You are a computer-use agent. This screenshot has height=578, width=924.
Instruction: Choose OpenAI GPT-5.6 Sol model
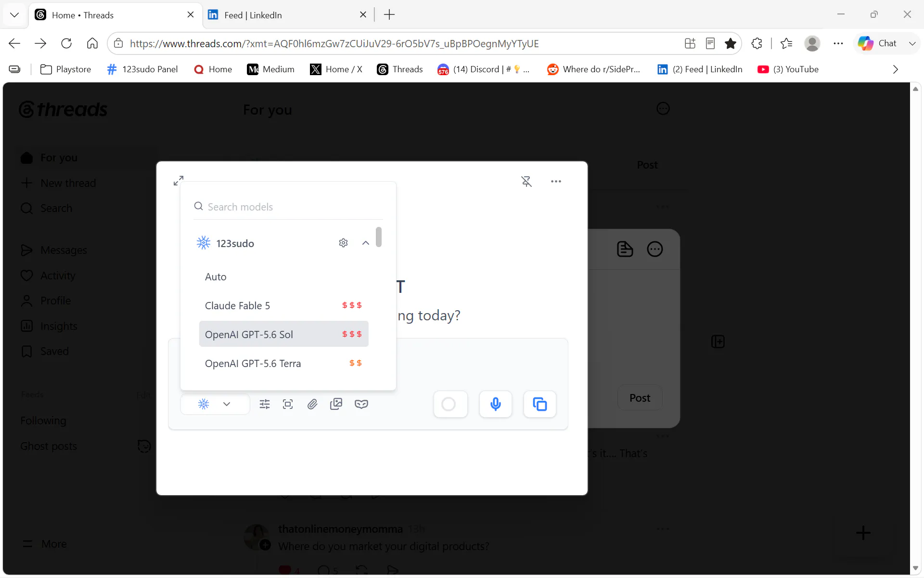(x=284, y=334)
